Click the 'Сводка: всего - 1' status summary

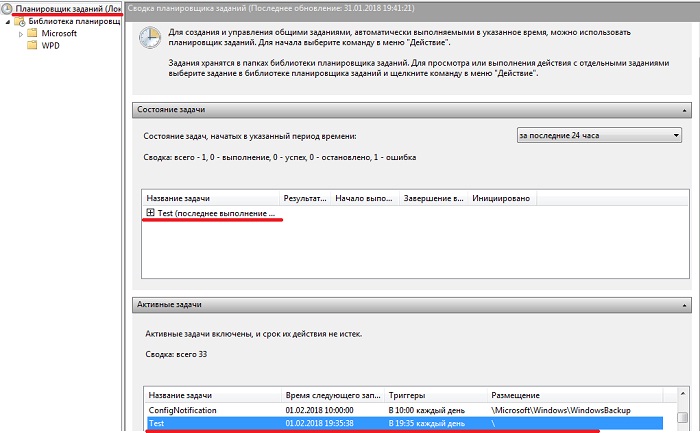coord(279,157)
